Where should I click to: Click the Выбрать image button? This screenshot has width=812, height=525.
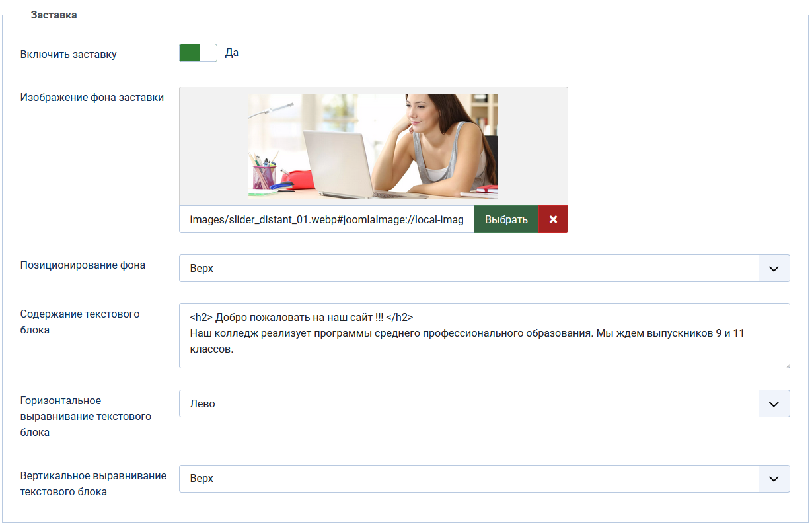[x=506, y=219]
